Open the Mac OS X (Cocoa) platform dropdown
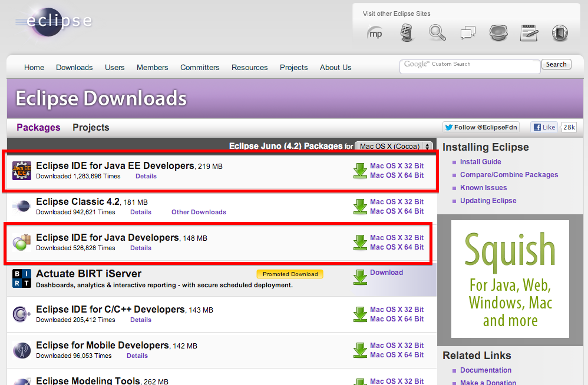 point(394,147)
